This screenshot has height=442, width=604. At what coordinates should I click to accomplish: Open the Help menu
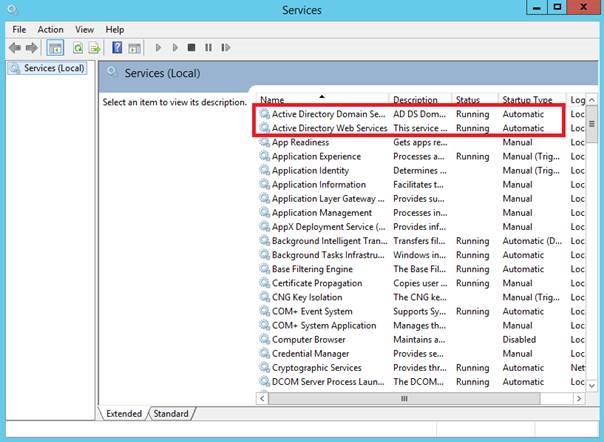(115, 30)
